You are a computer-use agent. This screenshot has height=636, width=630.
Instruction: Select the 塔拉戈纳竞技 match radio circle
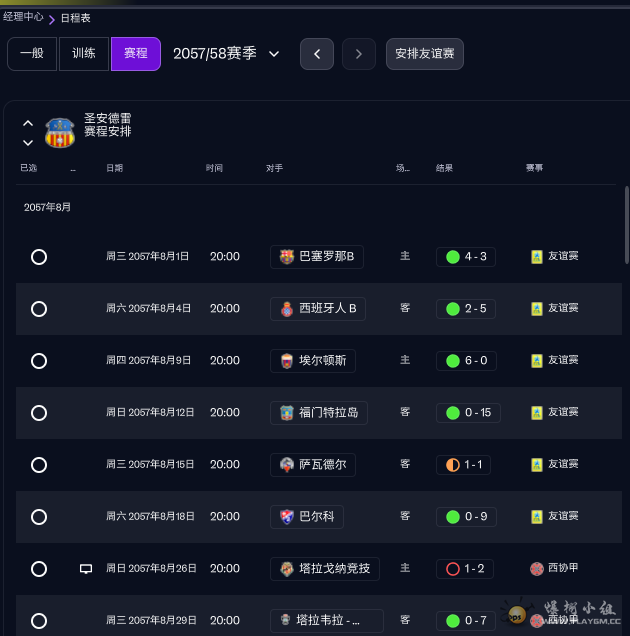39,569
